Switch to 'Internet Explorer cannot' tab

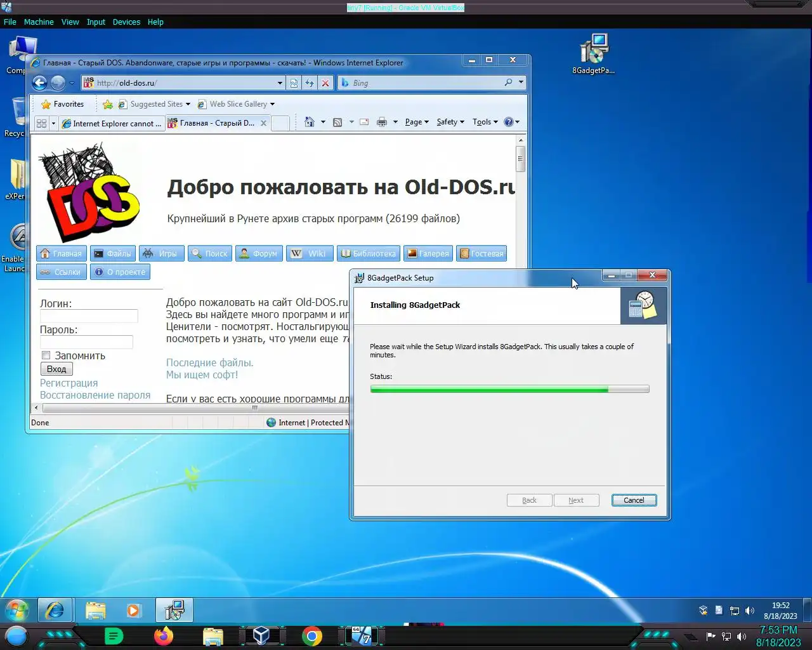pyautogui.click(x=112, y=123)
